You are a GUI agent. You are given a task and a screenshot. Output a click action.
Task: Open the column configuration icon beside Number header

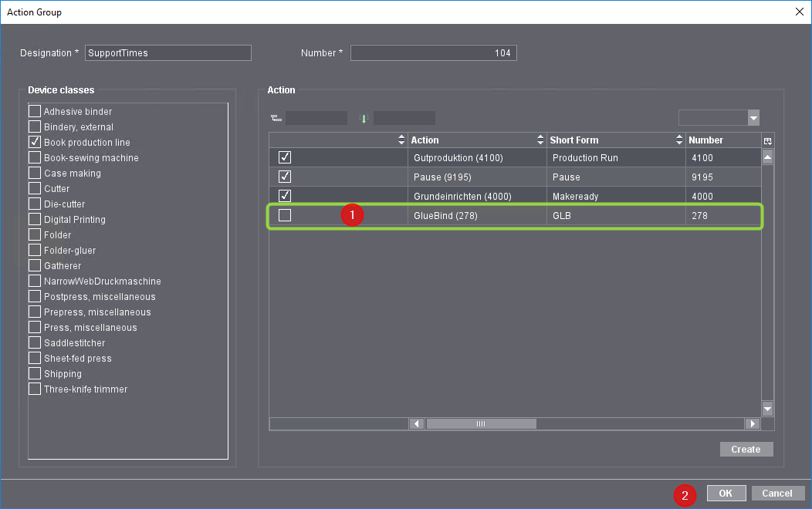tap(767, 140)
